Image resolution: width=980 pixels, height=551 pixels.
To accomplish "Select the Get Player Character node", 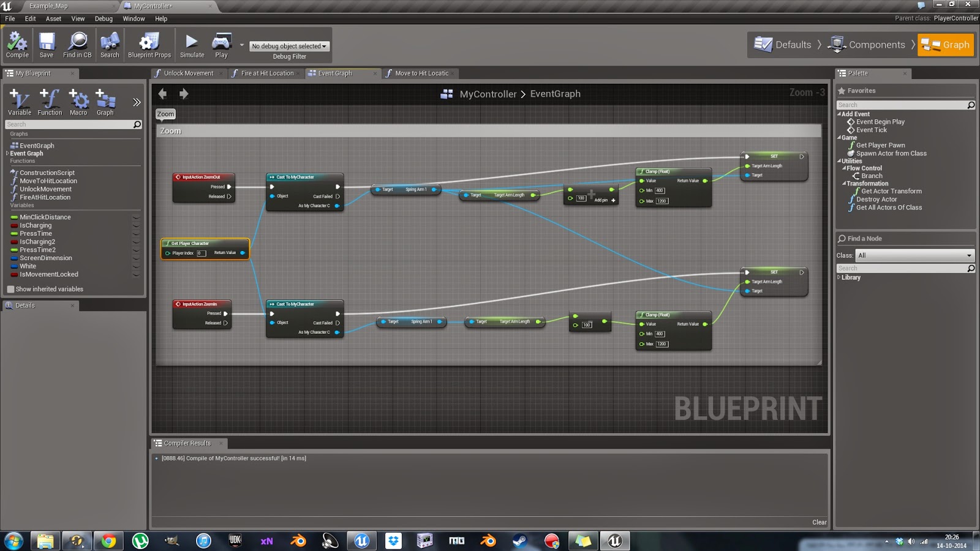I will [x=205, y=249].
